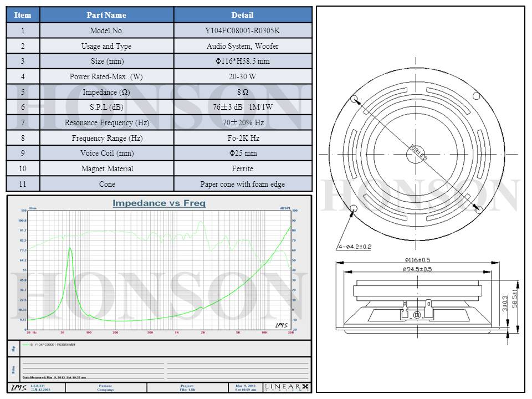The image size is (532, 399).
Task: Click the model number Y104FC08001-R0305K cell
Action: (x=242, y=31)
